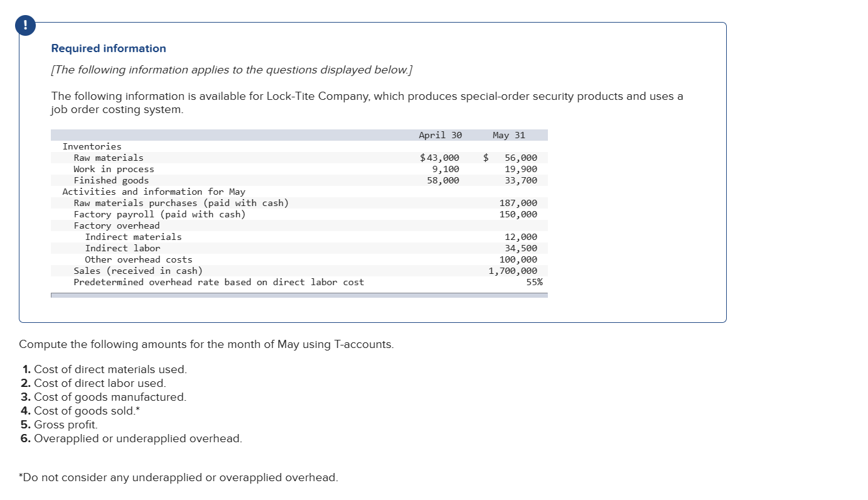
Task: Click the 100,000 other overhead value
Action: (x=518, y=259)
